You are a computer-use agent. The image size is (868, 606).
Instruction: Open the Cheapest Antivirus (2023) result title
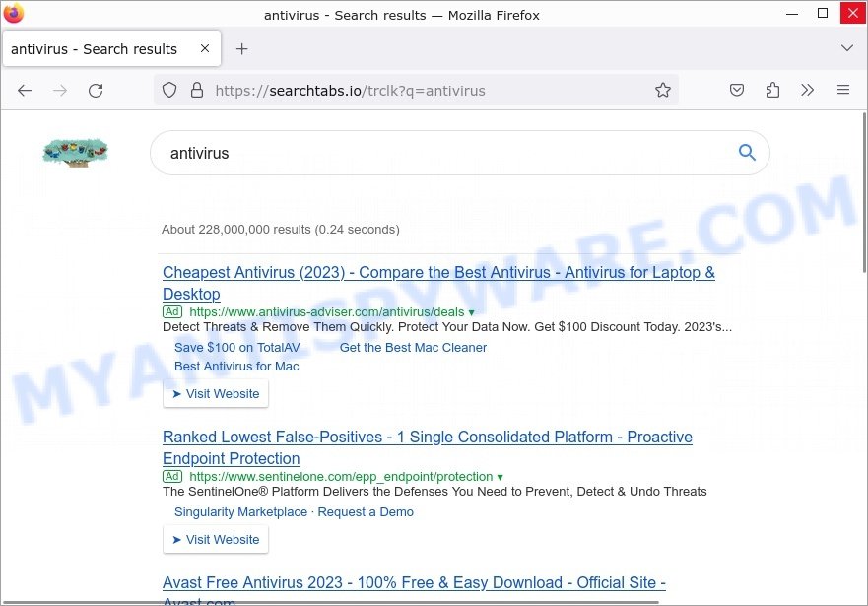tap(438, 283)
